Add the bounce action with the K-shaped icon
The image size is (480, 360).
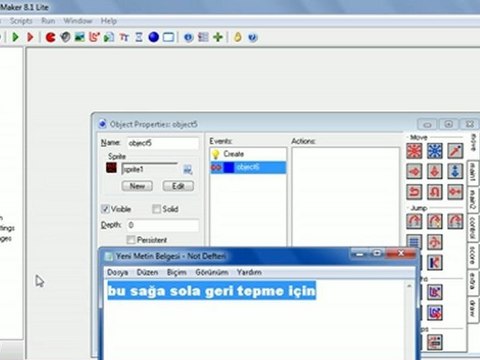point(435,263)
